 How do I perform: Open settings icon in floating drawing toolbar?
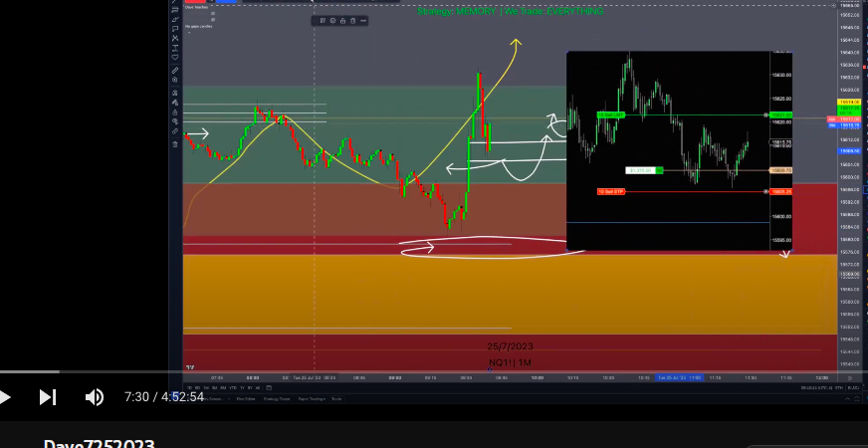(332, 21)
